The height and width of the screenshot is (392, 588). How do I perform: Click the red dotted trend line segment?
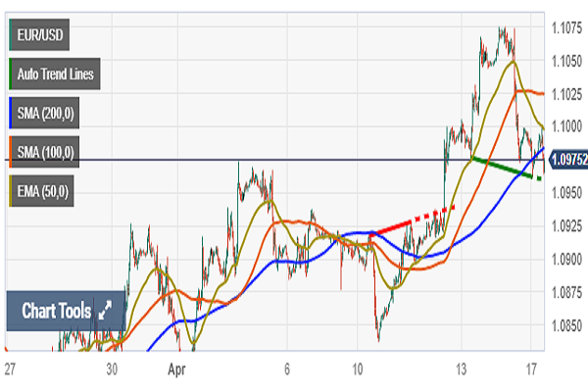(431, 212)
